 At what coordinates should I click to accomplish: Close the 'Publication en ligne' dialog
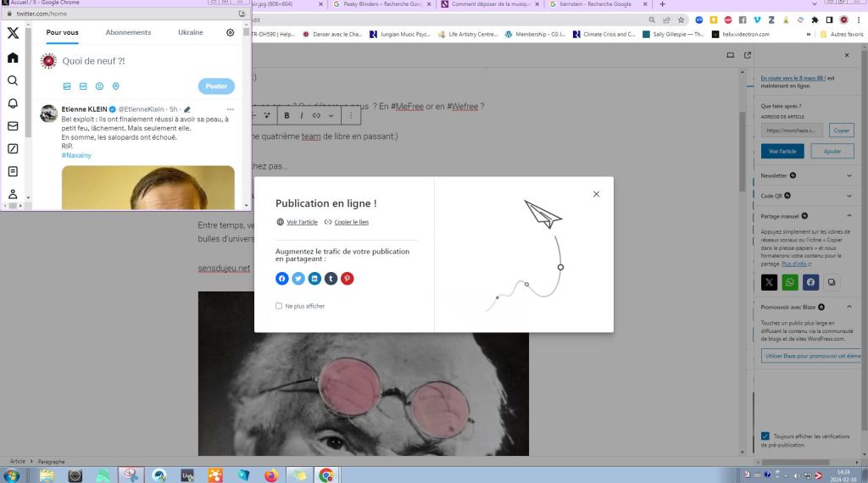[x=597, y=194]
